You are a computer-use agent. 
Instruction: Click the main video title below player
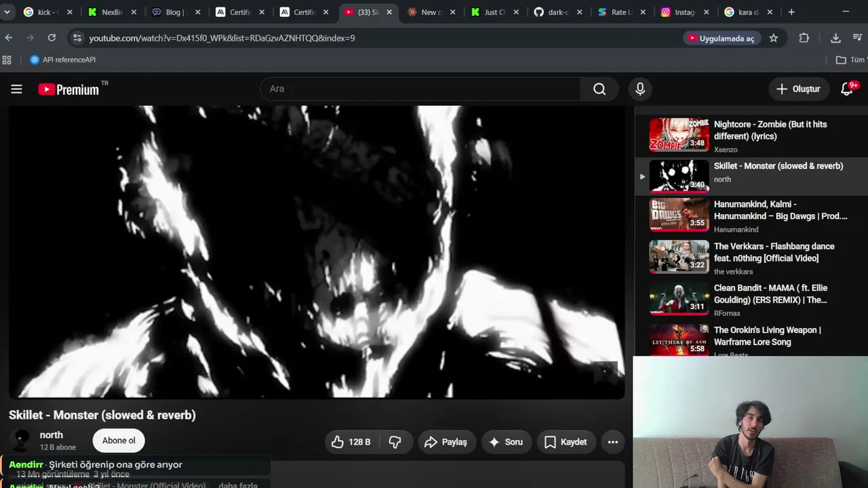(x=102, y=415)
